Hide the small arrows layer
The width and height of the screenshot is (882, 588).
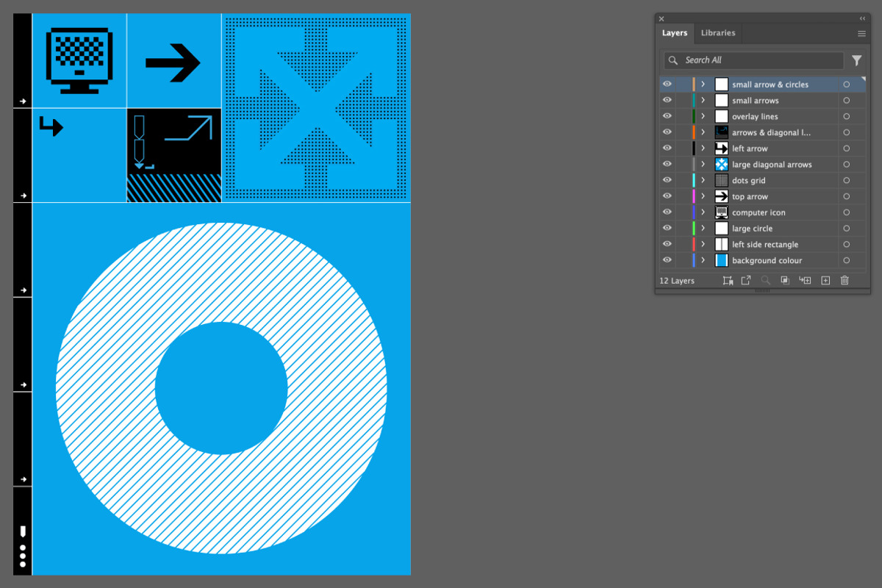[667, 101]
